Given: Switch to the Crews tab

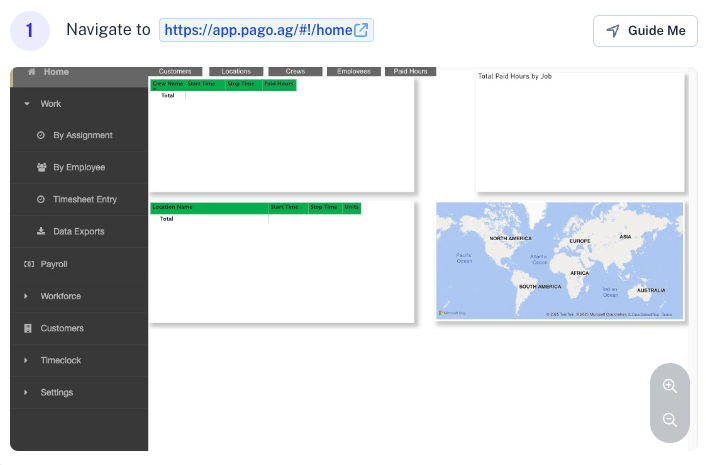Looking at the screenshot, I should pos(295,72).
